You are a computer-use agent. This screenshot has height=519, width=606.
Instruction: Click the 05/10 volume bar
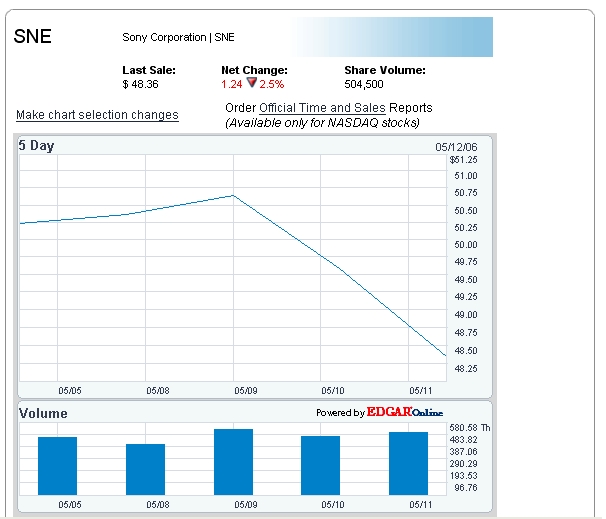click(x=320, y=465)
